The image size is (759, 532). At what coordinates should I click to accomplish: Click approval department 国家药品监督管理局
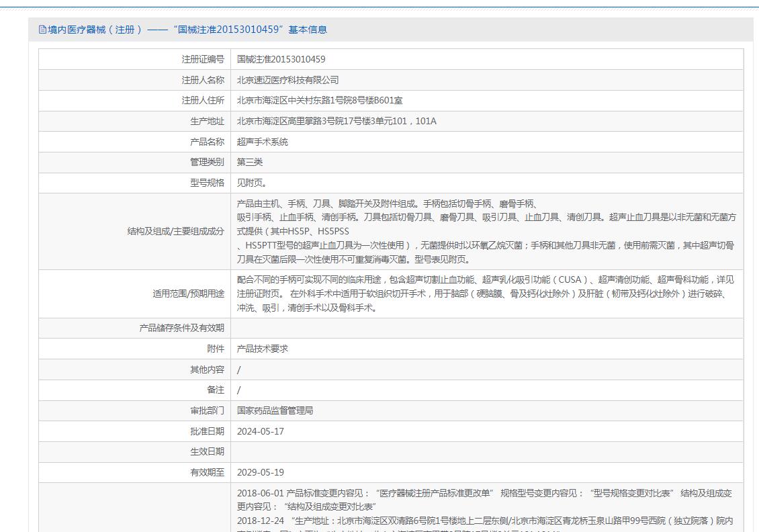tap(275, 410)
